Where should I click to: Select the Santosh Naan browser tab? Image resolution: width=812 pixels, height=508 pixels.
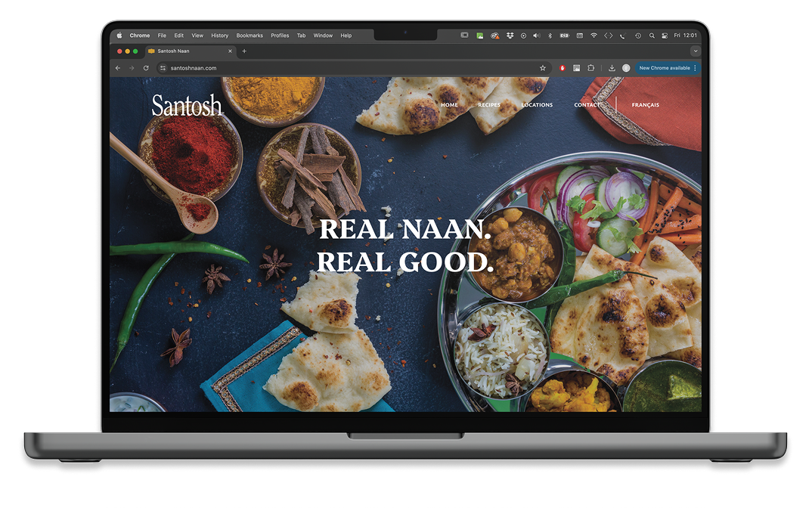(190, 51)
